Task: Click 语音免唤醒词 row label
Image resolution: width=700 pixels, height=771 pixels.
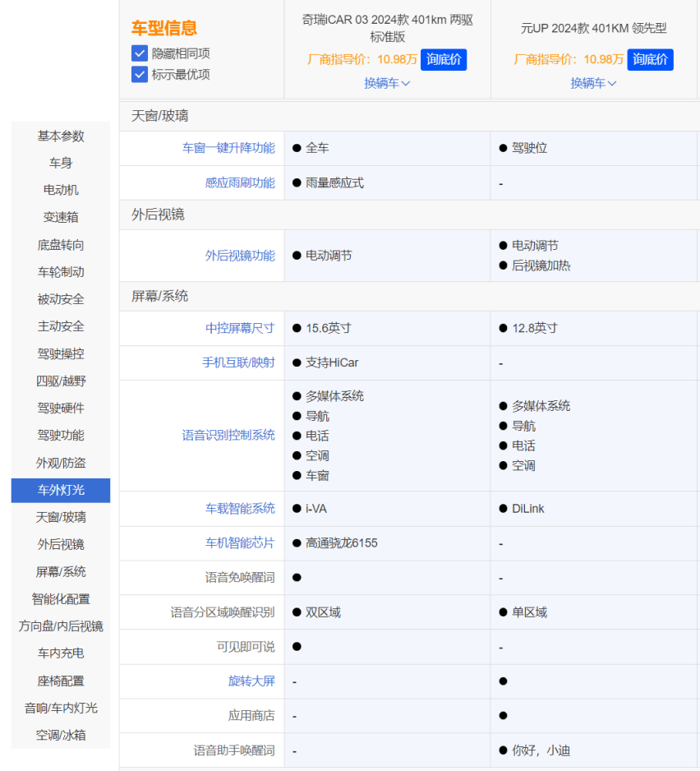Action: click(240, 577)
